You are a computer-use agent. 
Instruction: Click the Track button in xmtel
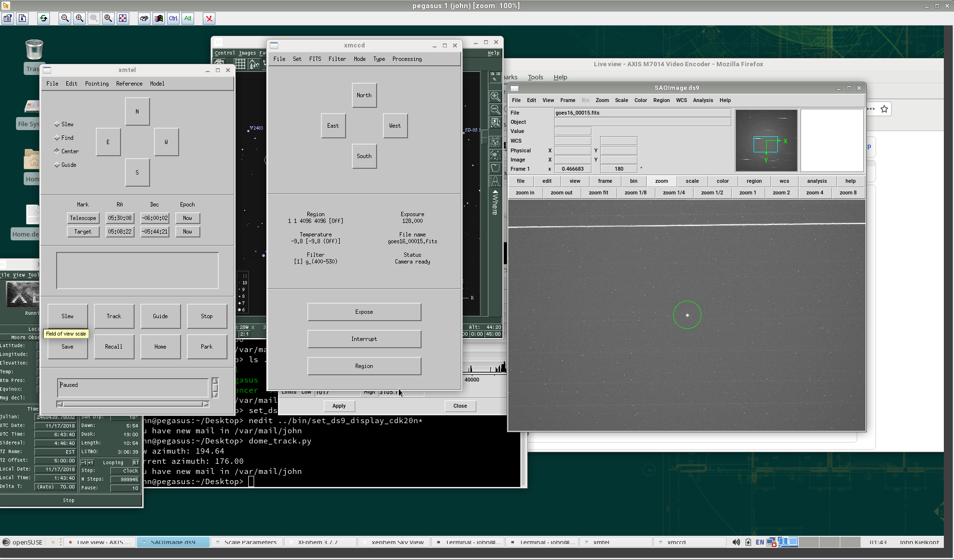(x=114, y=316)
